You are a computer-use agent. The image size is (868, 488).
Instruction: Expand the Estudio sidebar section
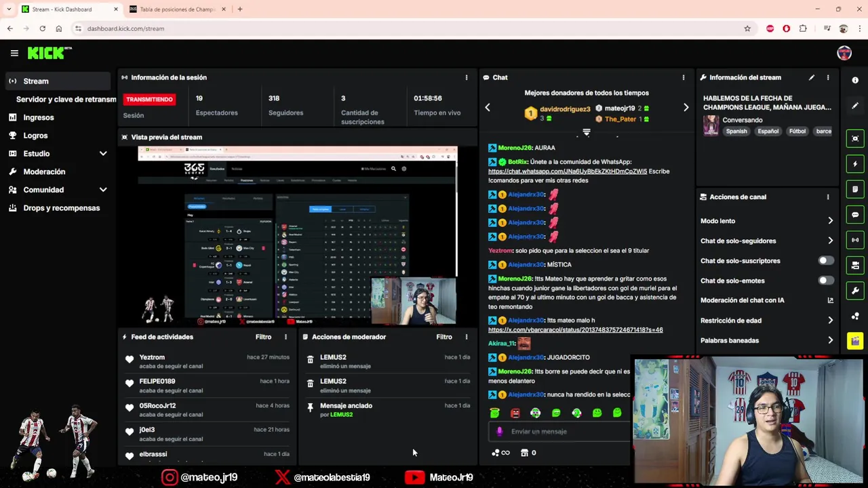pyautogui.click(x=103, y=154)
